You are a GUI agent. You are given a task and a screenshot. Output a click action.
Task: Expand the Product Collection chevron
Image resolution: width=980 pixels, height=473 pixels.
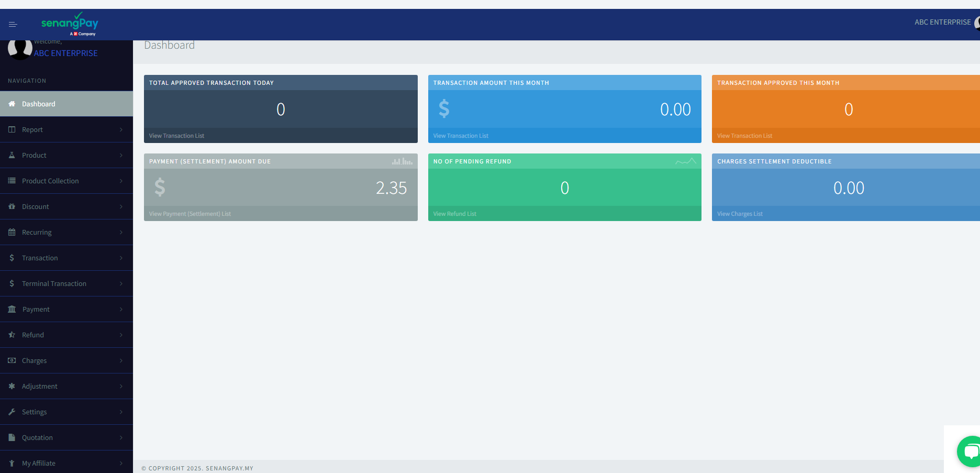click(x=121, y=181)
